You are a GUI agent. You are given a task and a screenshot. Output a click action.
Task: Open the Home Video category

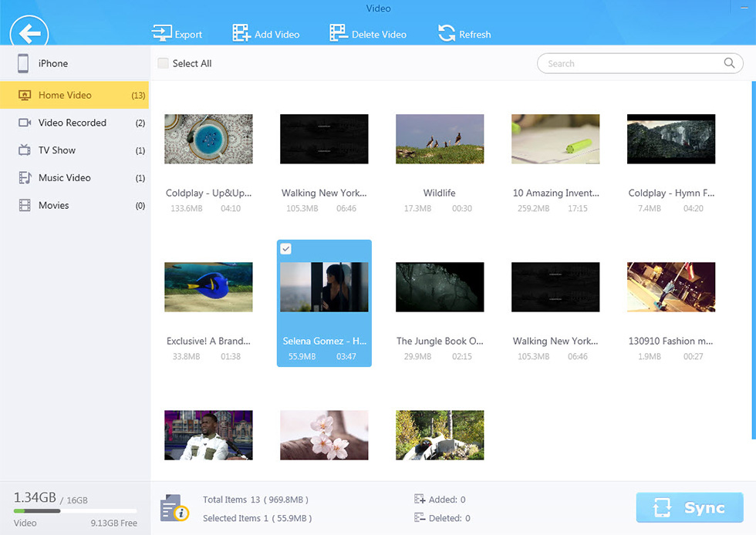(74, 95)
